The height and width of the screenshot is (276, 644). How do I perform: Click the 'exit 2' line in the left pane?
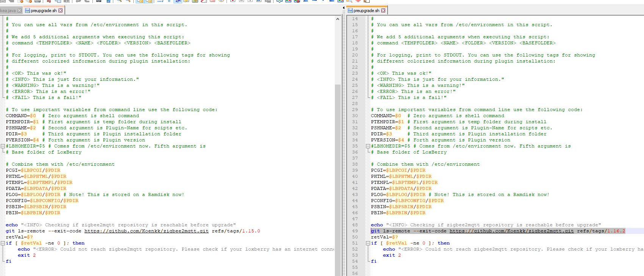(x=27, y=255)
